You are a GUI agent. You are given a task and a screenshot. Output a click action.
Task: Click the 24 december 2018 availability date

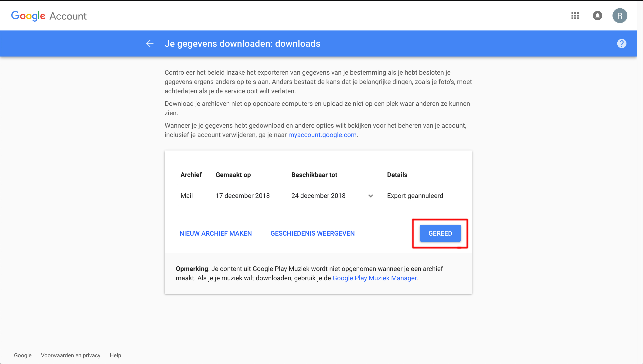coord(318,196)
